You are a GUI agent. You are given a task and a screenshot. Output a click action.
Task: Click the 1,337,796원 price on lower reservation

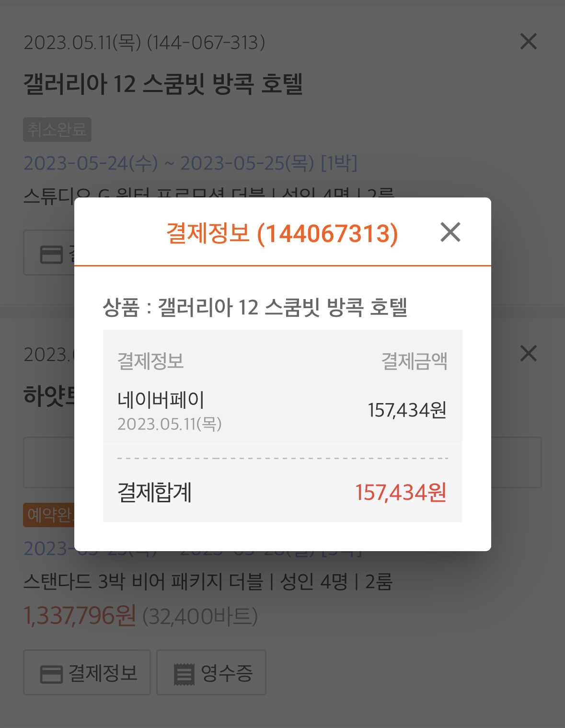80,616
